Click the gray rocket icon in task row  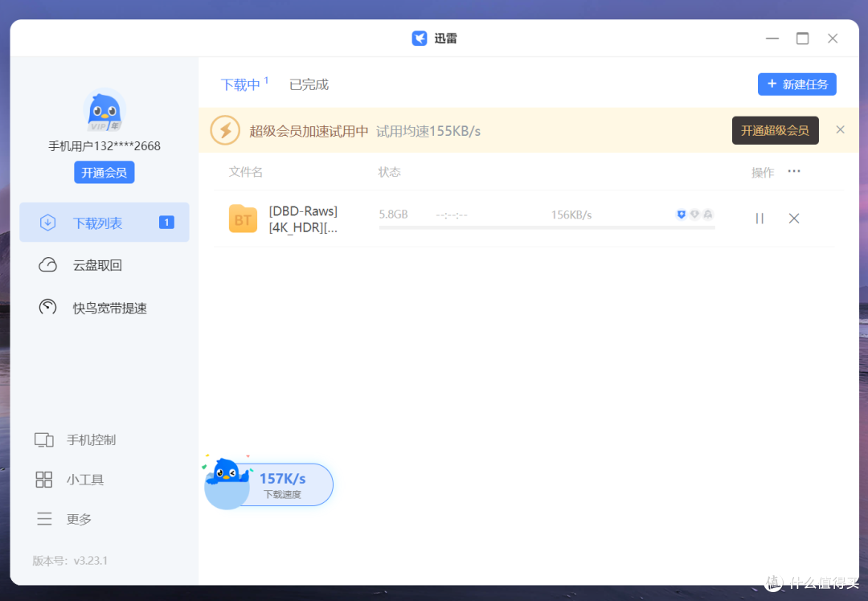point(708,215)
